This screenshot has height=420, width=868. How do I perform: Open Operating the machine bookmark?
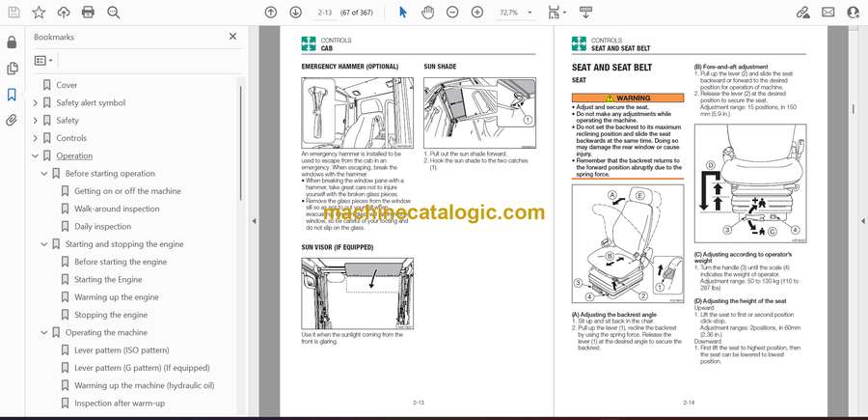coord(106,332)
